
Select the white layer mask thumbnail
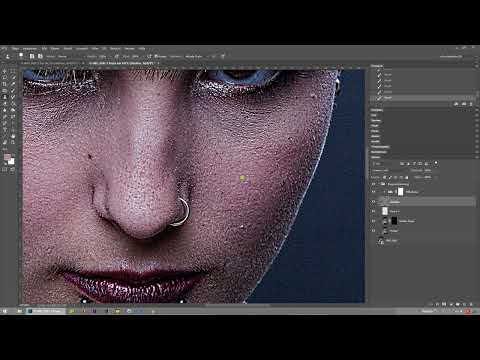pyautogui.click(x=401, y=192)
